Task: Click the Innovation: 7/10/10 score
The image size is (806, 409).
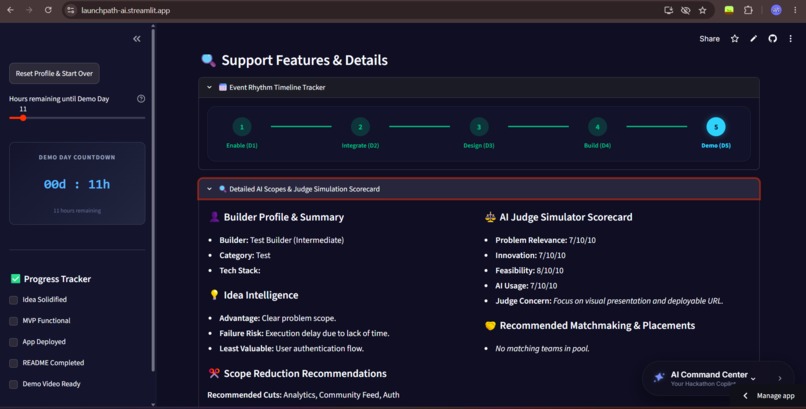Action: 530,255
